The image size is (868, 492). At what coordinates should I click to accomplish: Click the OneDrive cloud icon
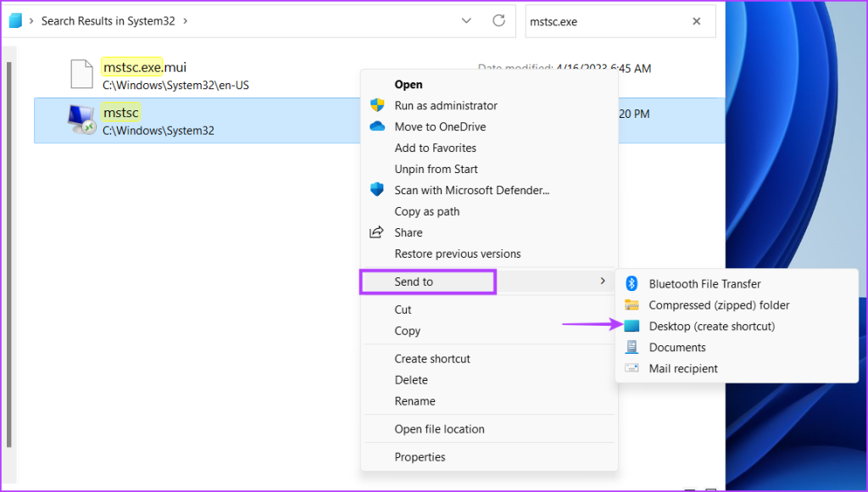pyautogui.click(x=377, y=126)
